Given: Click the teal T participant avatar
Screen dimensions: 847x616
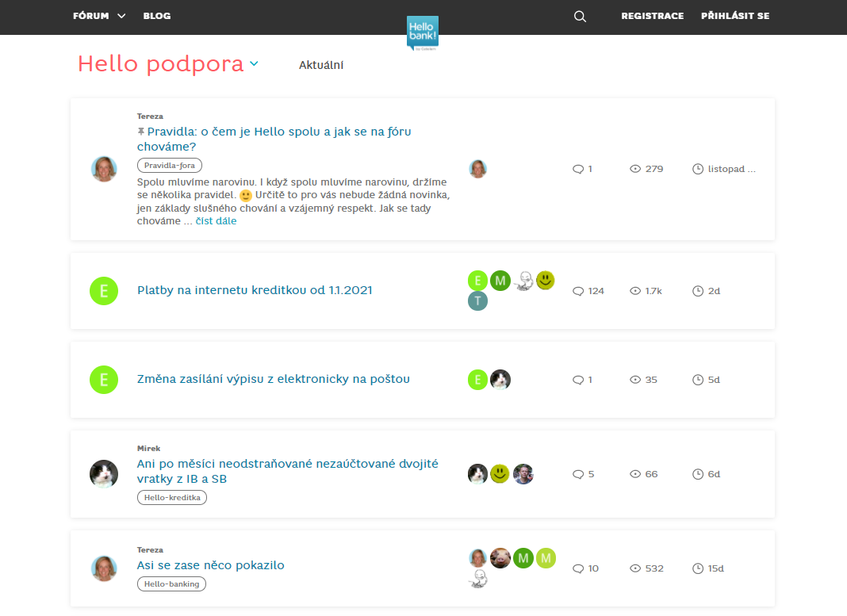Looking at the screenshot, I should [477, 301].
